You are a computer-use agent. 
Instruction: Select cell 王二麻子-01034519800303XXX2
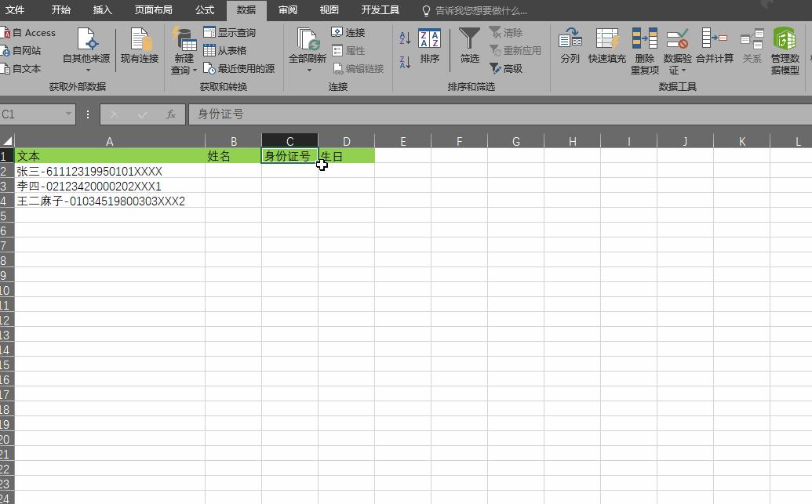pos(110,201)
